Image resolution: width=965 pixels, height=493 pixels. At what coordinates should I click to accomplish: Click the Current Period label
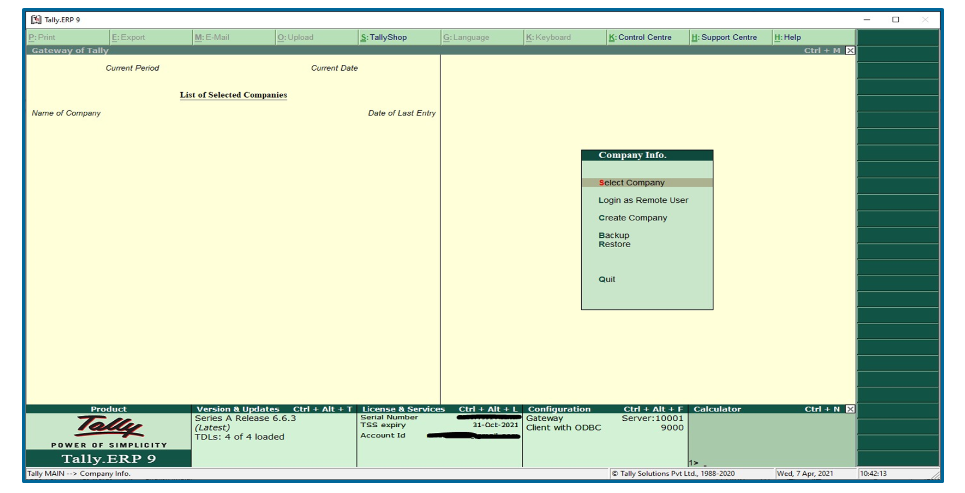pyautogui.click(x=132, y=68)
